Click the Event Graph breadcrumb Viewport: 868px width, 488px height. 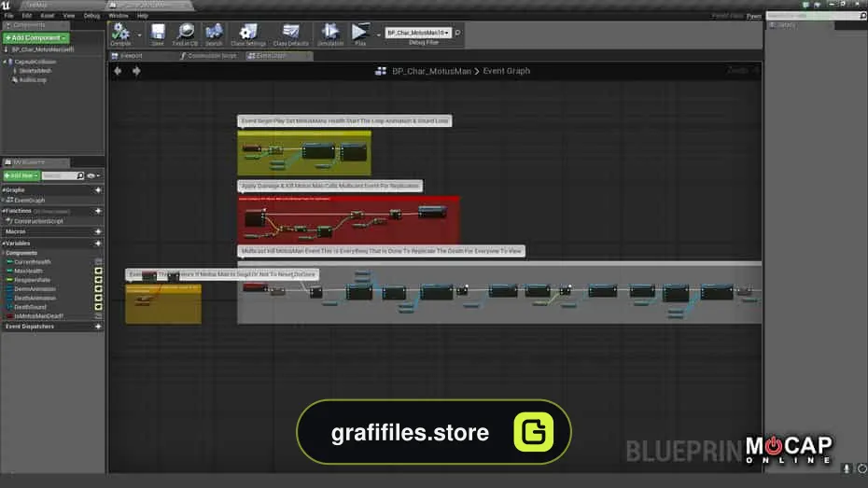tap(507, 71)
